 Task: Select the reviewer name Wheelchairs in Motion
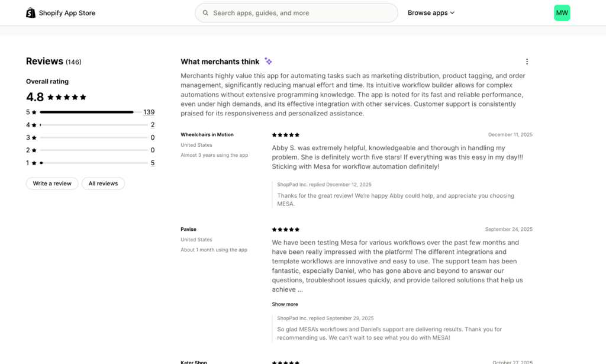coord(207,134)
